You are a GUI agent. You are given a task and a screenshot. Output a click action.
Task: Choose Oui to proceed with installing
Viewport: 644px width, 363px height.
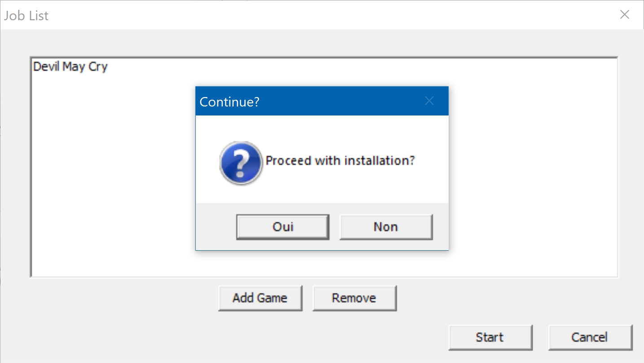[x=283, y=227]
